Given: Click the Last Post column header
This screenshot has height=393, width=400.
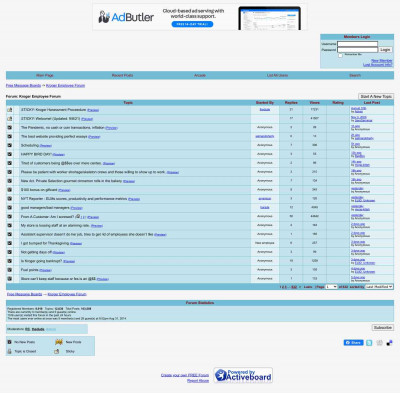Looking at the screenshot, I should coord(372,103).
